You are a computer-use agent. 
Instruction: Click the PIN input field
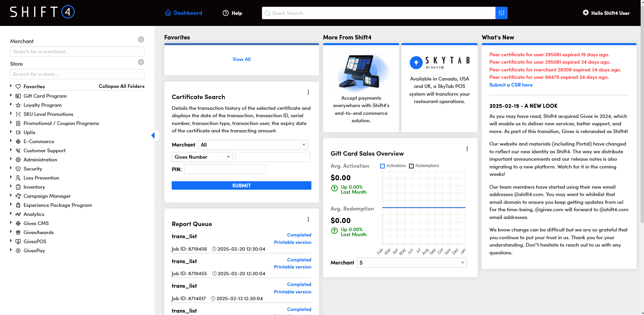225,169
